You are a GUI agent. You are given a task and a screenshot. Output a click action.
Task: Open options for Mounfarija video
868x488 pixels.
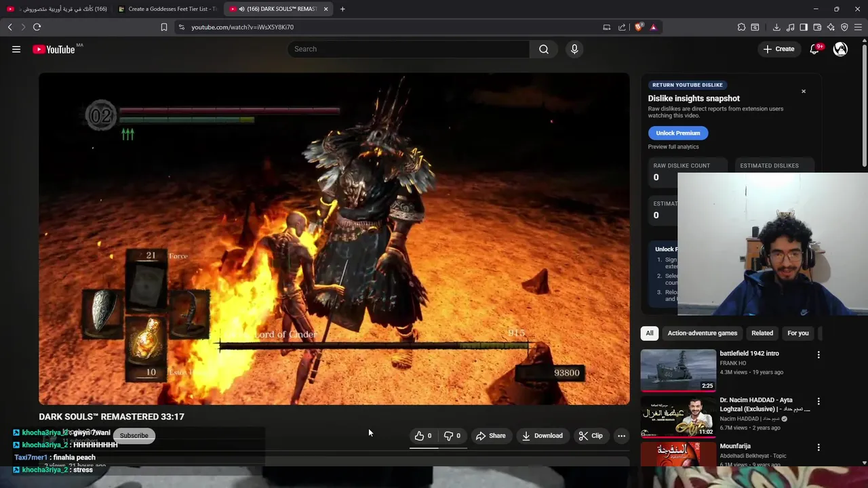pos(818,447)
